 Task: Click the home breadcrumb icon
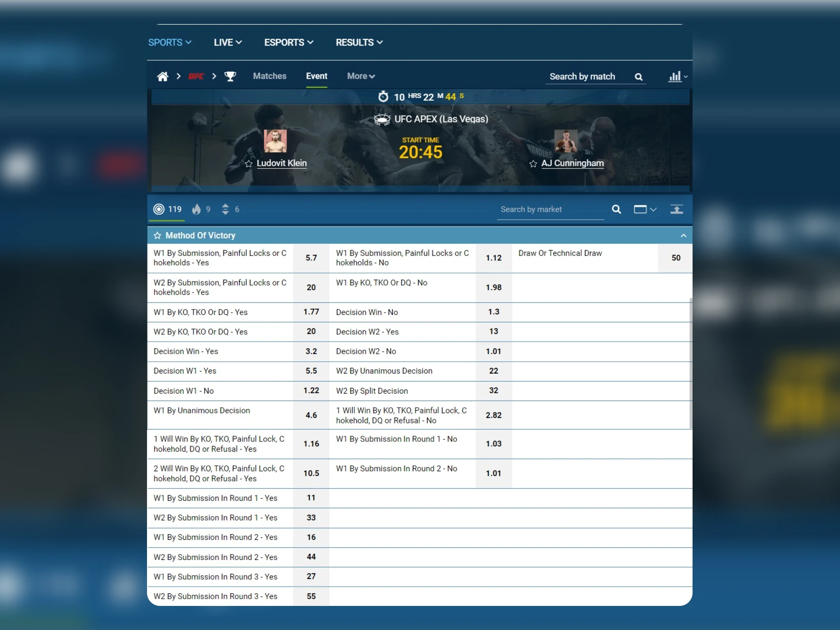coord(162,76)
